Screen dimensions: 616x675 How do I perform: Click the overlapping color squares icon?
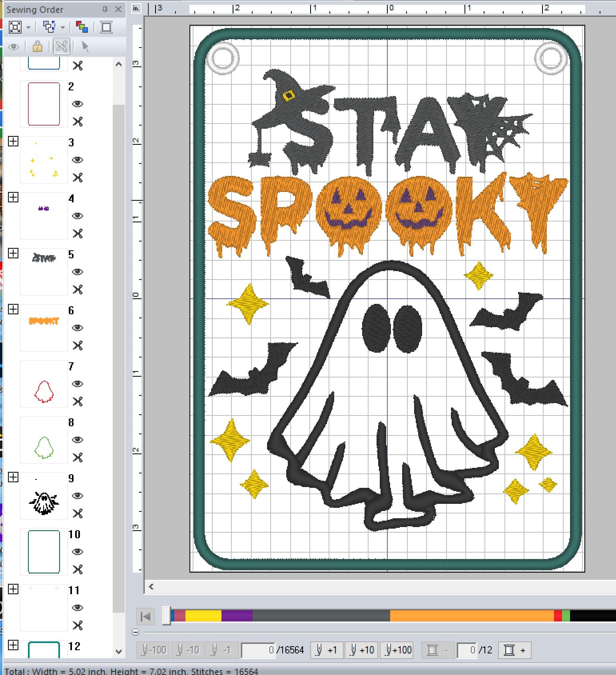click(x=82, y=27)
